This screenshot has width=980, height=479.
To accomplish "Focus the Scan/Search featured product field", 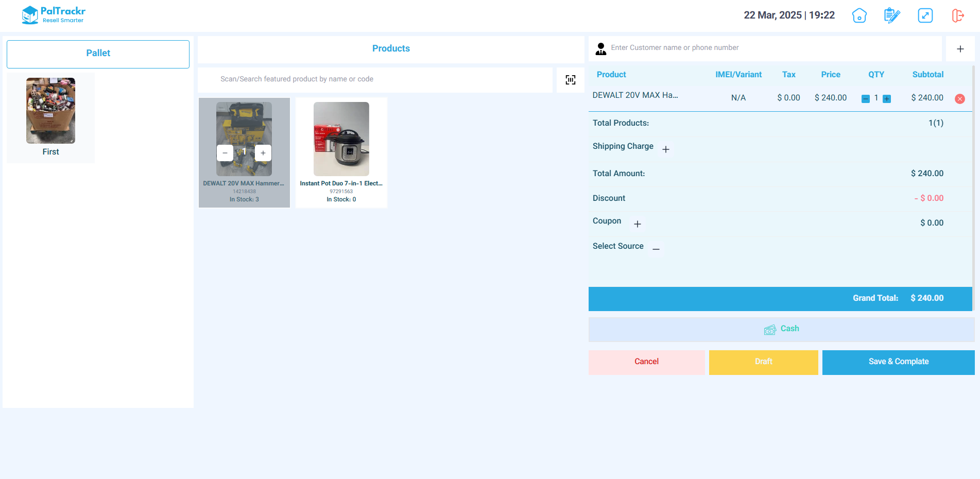I will 375,80.
